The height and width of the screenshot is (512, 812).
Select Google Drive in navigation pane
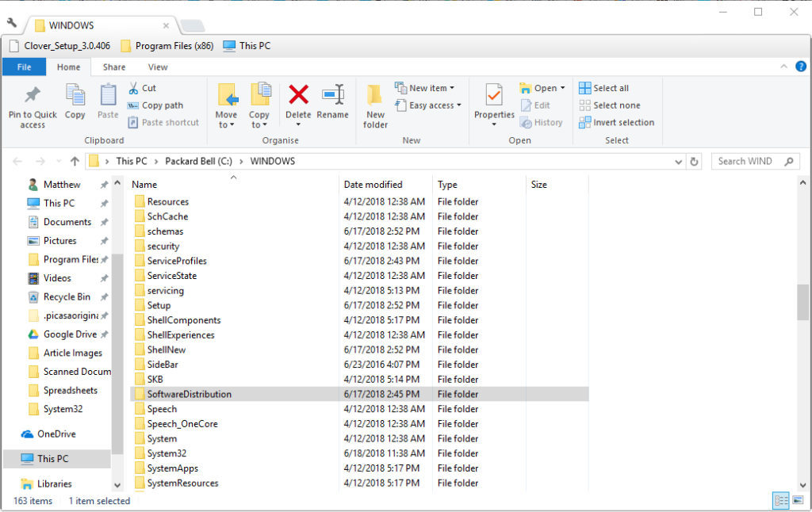point(70,334)
